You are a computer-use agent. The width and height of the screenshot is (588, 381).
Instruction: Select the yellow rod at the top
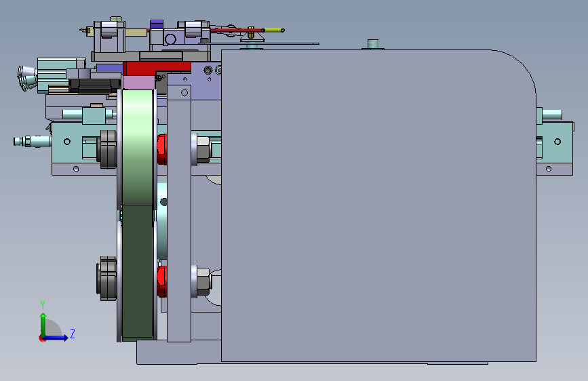tap(274, 31)
